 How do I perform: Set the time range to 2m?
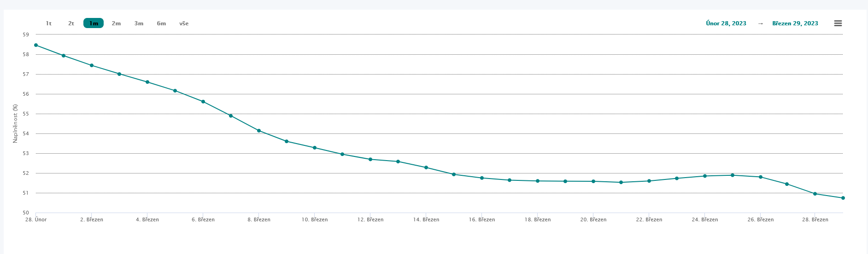click(x=116, y=23)
